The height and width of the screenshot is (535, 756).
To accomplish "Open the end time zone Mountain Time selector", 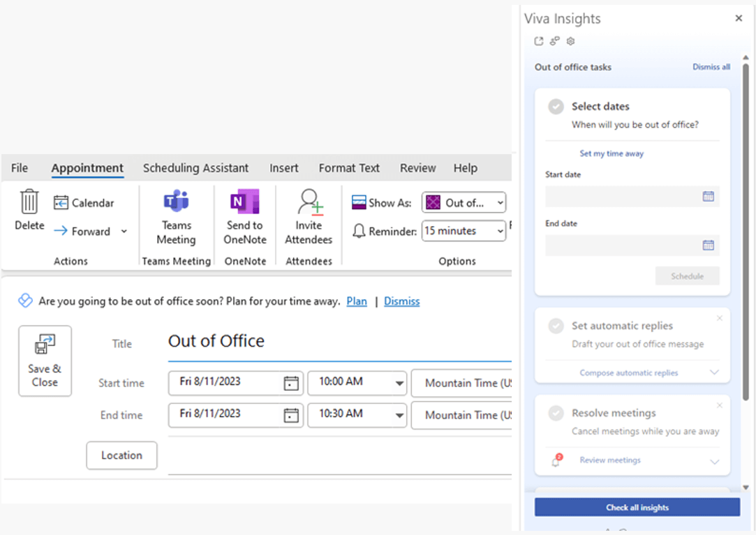I will pyautogui.click(x=462, y=415).
